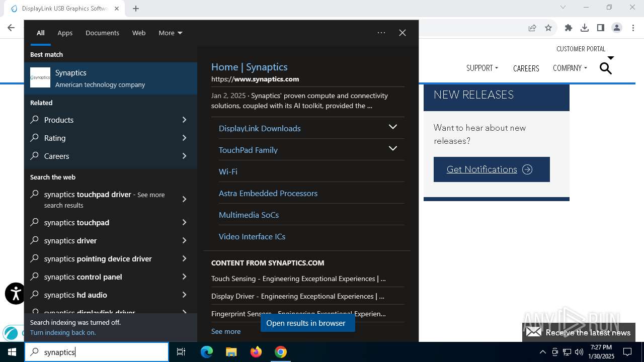Screen dimensions: 644x362
Task: Open the Touch Sensing content result
Action: tap(298, 279)
